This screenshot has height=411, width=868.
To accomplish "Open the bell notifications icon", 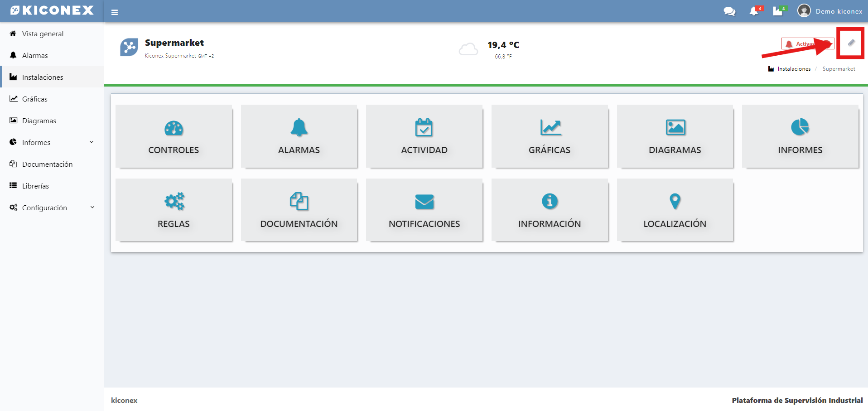I will [x=754, y=11].
